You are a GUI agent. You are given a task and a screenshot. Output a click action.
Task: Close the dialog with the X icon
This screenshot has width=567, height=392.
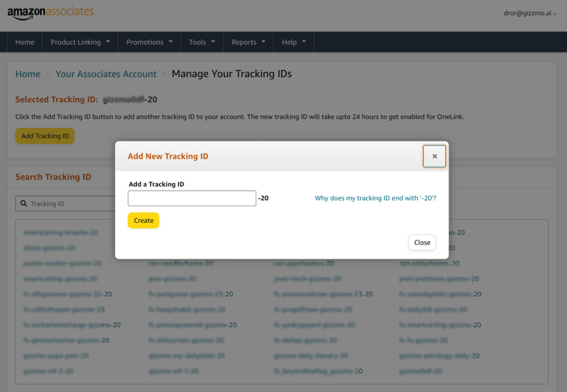click(435, 156)
